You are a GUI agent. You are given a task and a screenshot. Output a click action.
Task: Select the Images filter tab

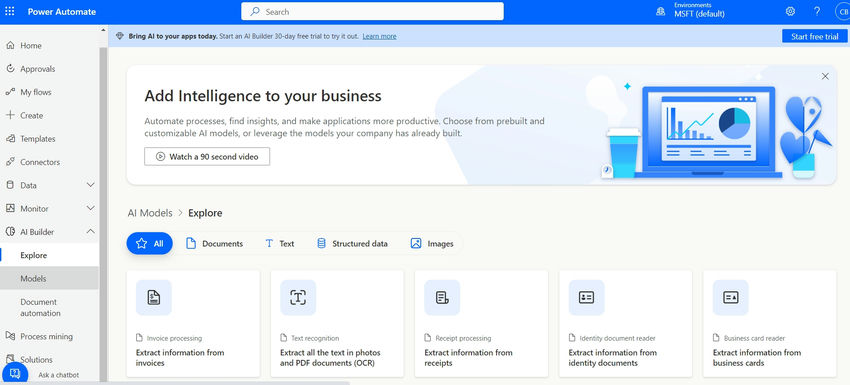coord(432,243)
